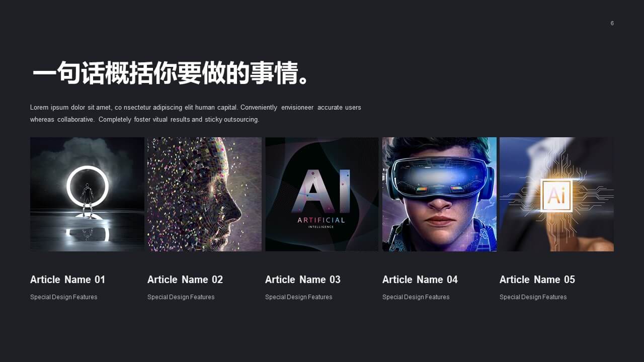Select subtitle under Article Name 02

[x=181, y=297]
